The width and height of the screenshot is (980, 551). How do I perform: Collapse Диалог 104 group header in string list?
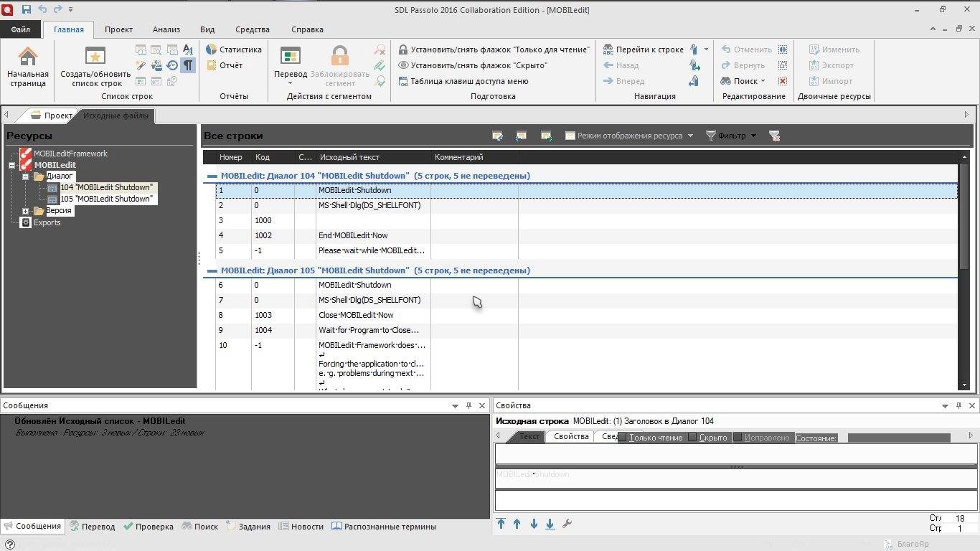tap(212, 176)
